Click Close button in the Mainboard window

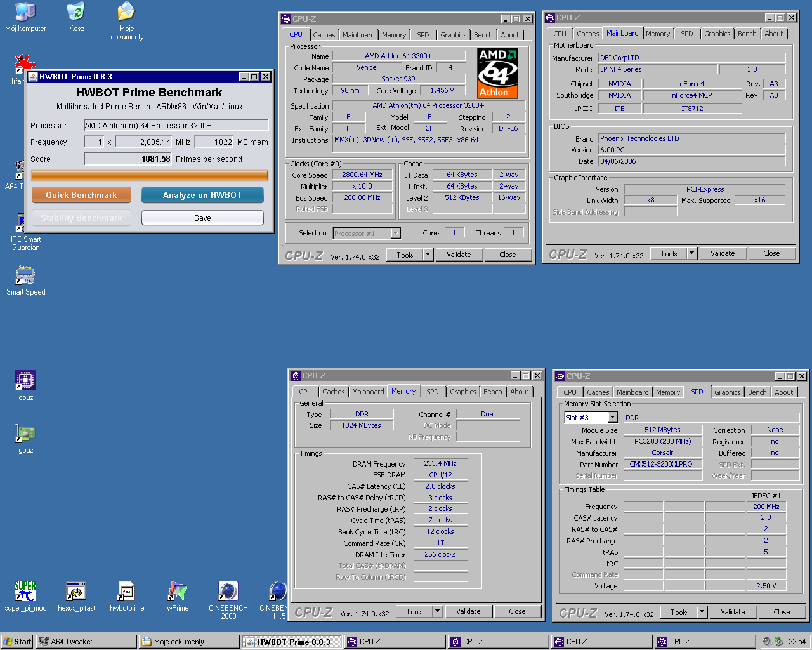tap(771, 253)
